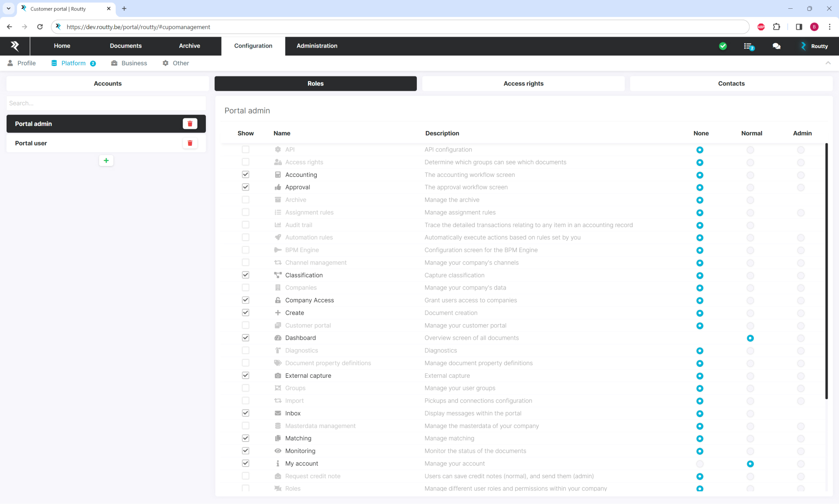Open the task list icon with badge
Image resolution: width=839 pixels, height=504 pixels.
tap(749, 46)
